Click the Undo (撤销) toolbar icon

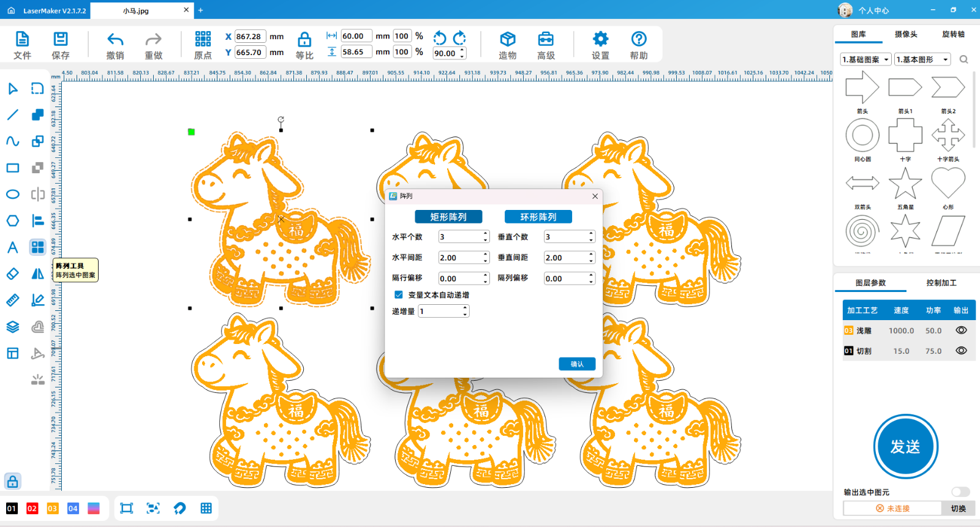pos(115,40)
